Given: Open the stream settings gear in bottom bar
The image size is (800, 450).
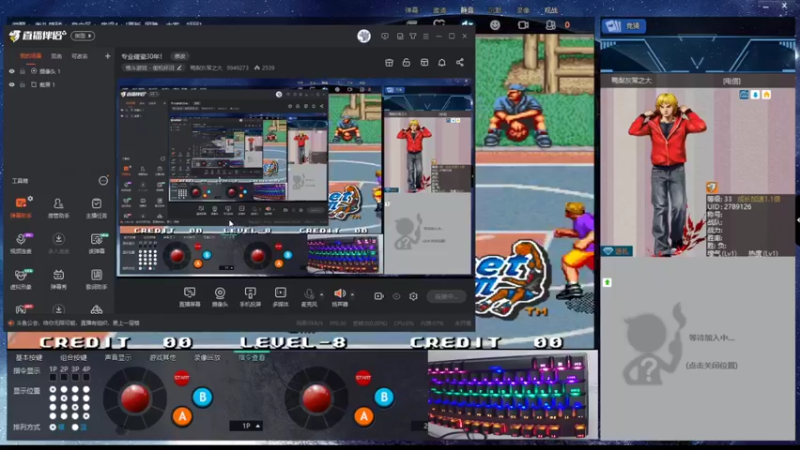Looking at the screenshot, I should [413, 296].
